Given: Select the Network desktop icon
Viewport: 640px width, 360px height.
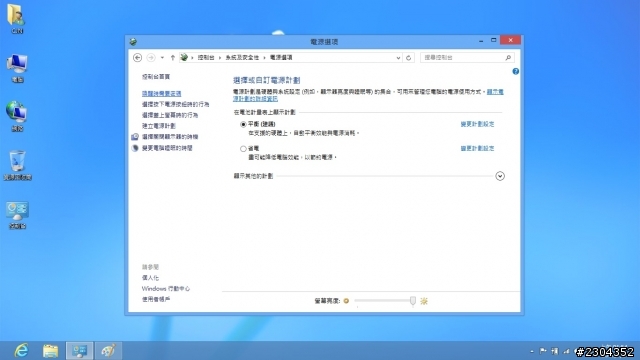Looking at the screenshot, I should click(x=17, y=116).
